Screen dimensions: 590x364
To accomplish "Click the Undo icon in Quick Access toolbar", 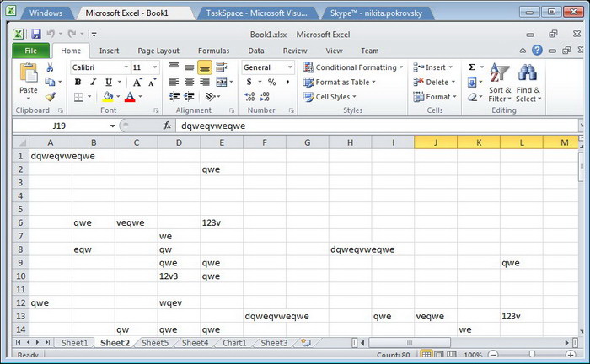I will (x=51, y=34).
